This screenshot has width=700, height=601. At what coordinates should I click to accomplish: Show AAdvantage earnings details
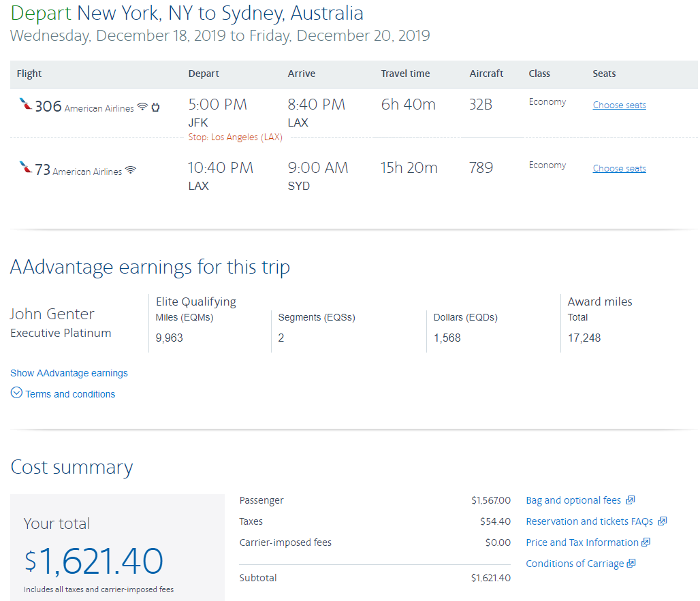click(69, 373)
